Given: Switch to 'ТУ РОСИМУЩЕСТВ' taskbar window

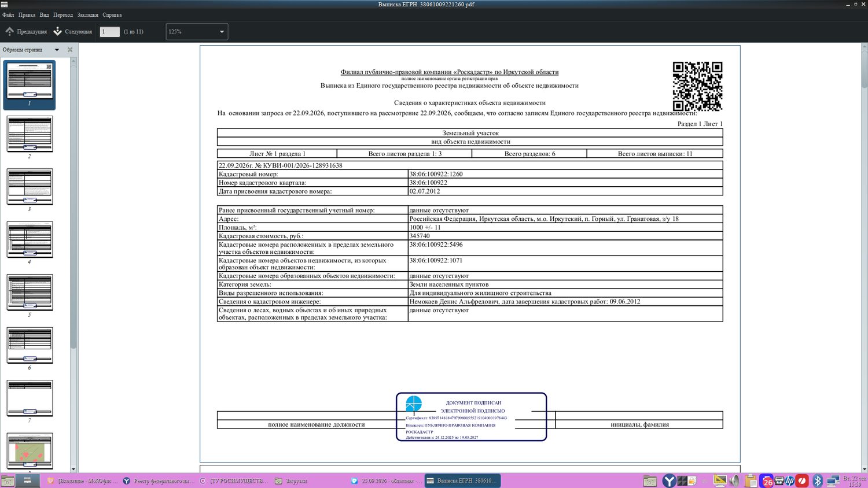Looking at the screenshot, I should [x=234, y=480].
